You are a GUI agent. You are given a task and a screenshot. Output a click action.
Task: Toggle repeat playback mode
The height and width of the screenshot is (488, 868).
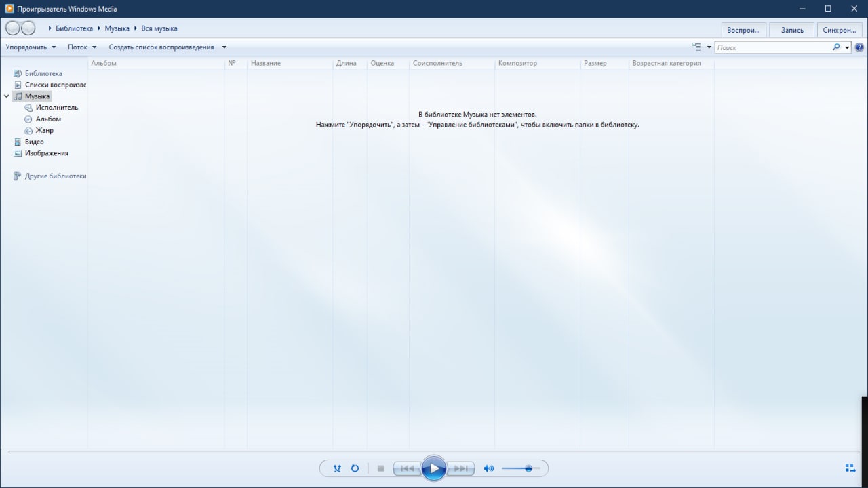click(355, 468)
